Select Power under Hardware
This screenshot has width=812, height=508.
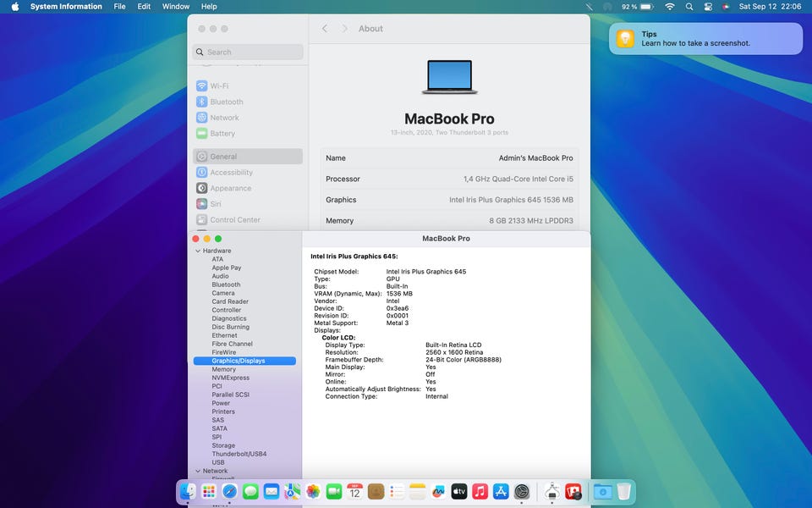pos(221,403)
